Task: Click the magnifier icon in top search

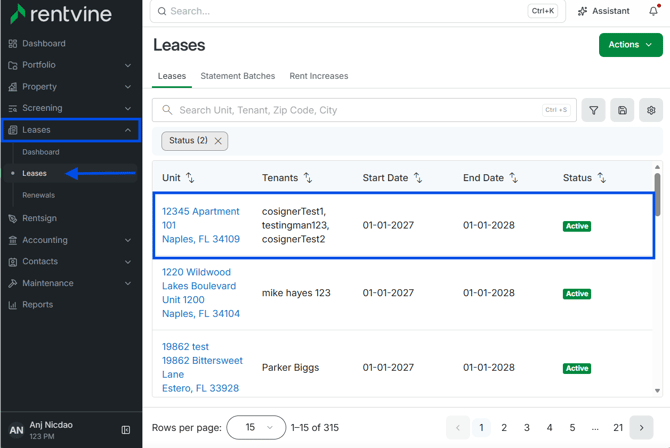Action: (162, 11)
